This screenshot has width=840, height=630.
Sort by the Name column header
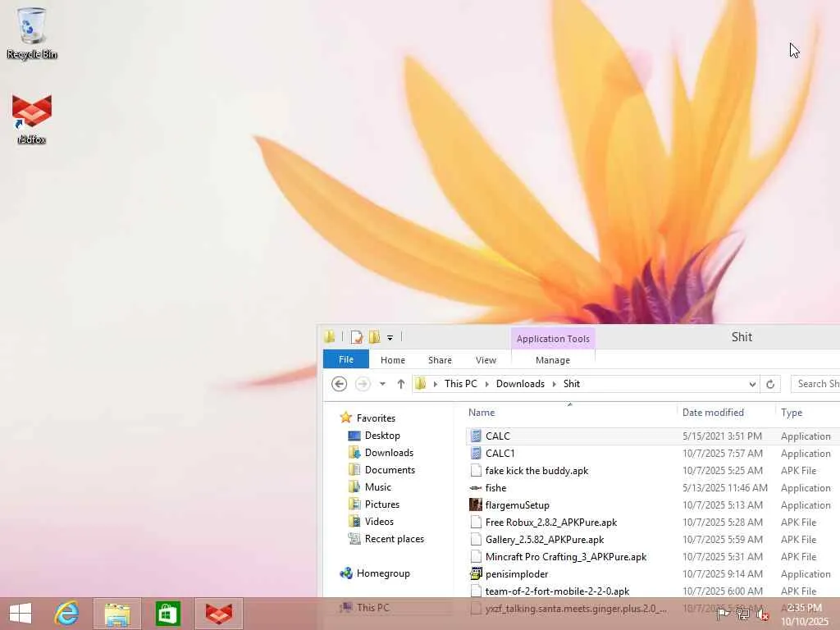pos(482,413)
